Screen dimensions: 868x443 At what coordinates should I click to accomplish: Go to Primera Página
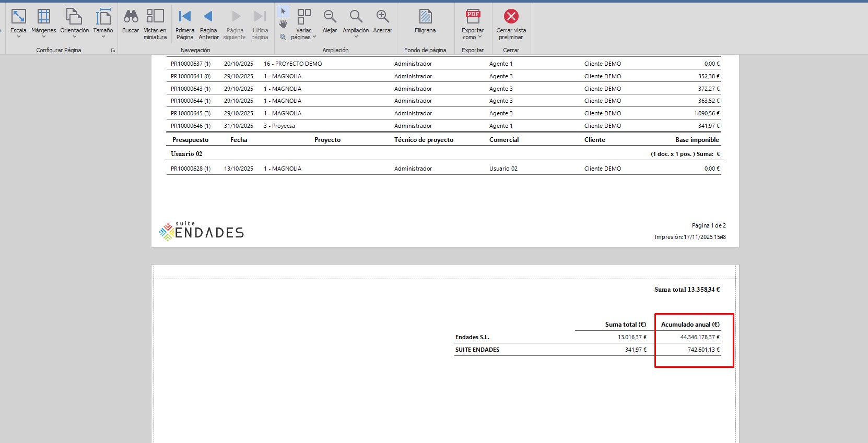click(185, 22)
